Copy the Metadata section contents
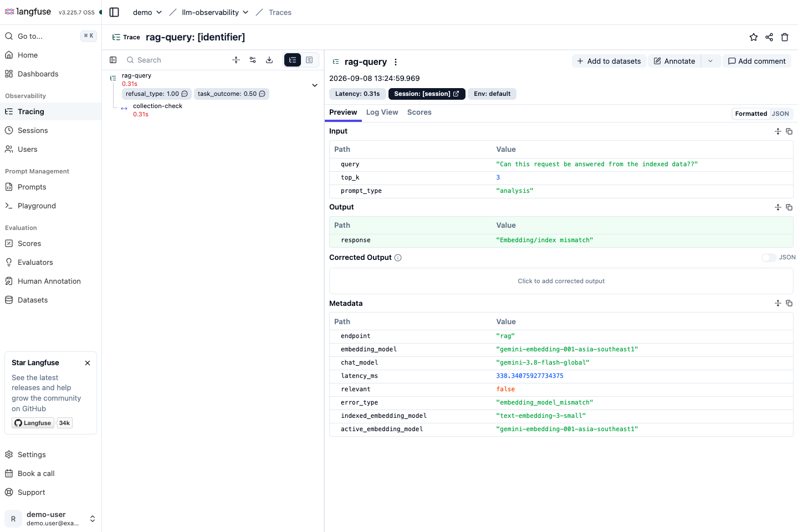 point(789,303)
